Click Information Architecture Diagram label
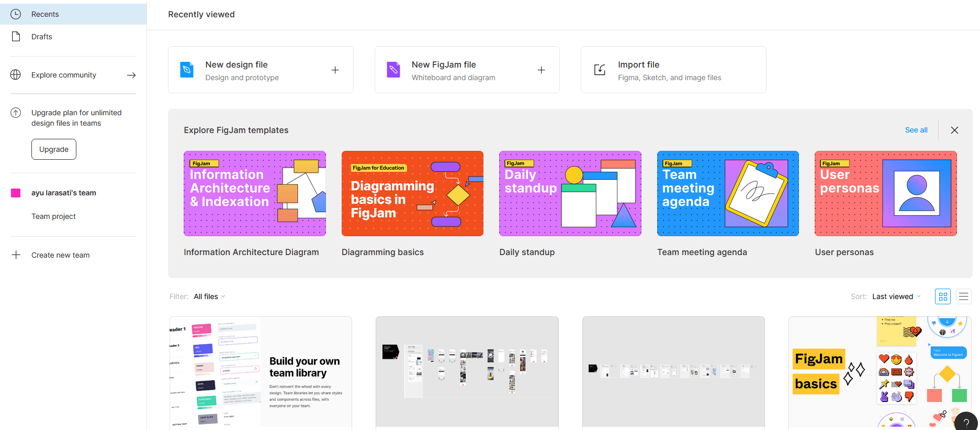 pyautogui.click(x=251, y=252)
